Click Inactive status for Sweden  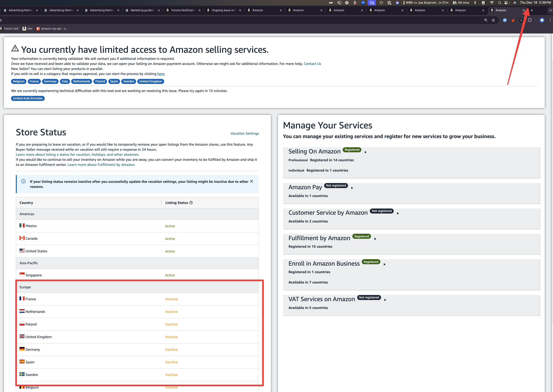click(x=171, y=375)
